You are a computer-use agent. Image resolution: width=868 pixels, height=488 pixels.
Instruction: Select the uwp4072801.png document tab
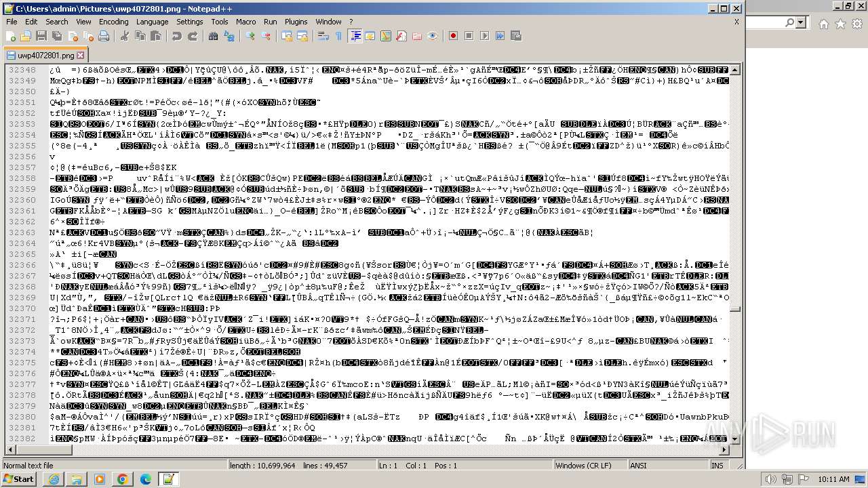tap(45, 56)
